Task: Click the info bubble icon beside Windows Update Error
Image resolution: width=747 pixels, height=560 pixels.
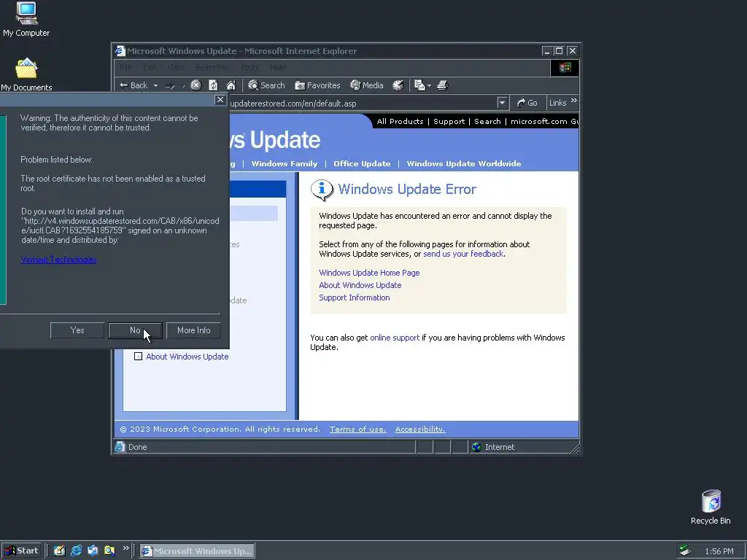Action: tap(322, 190)
